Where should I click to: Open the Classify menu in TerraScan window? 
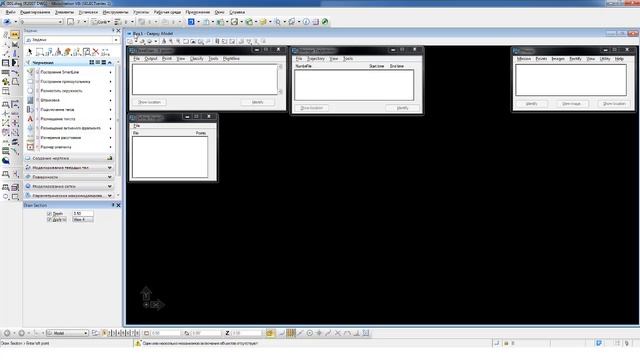tap(197, 59)
